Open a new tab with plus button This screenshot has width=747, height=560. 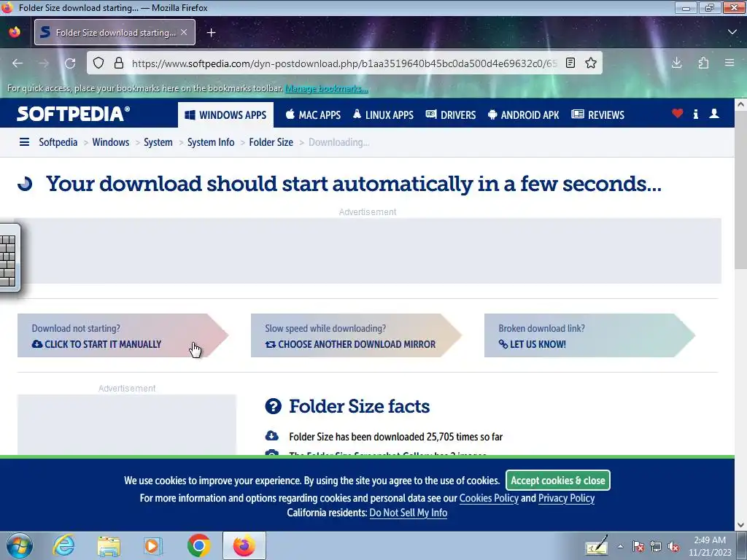pyautogui.click(x=211, y=32)
